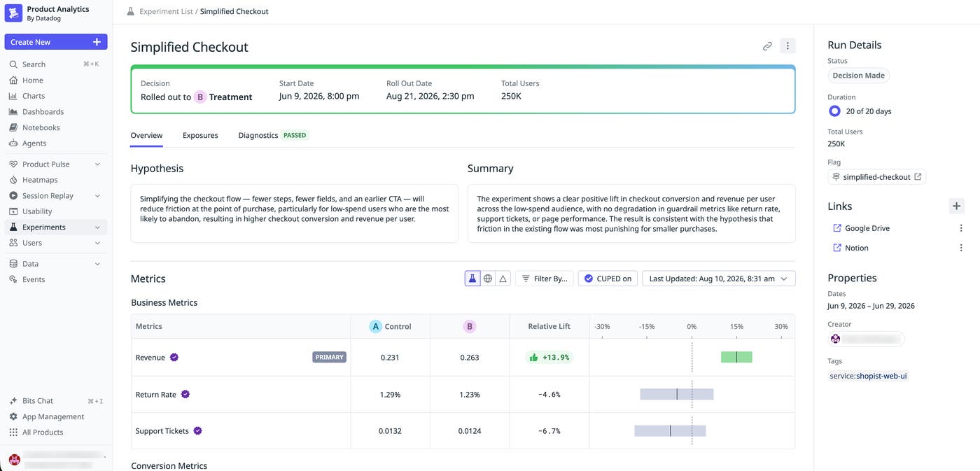
Task: Click the B treatment column header
Action: tap(470, 326)
